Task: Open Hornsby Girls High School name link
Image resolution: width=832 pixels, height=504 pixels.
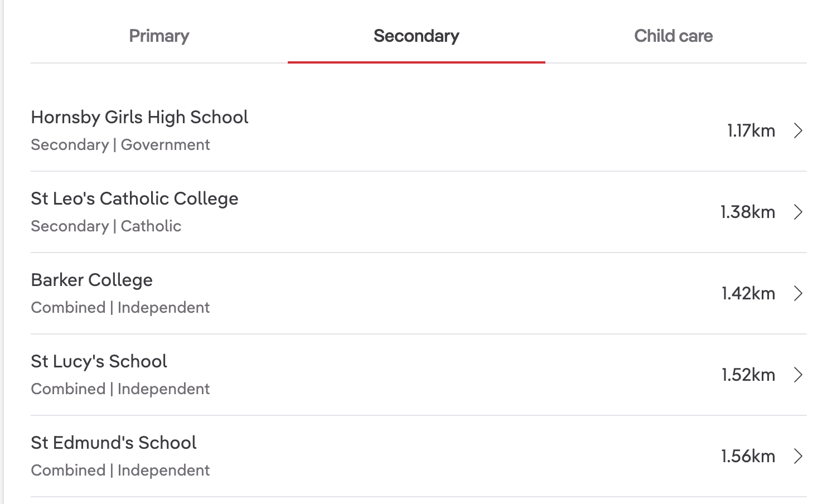Action: click(139, 117)
